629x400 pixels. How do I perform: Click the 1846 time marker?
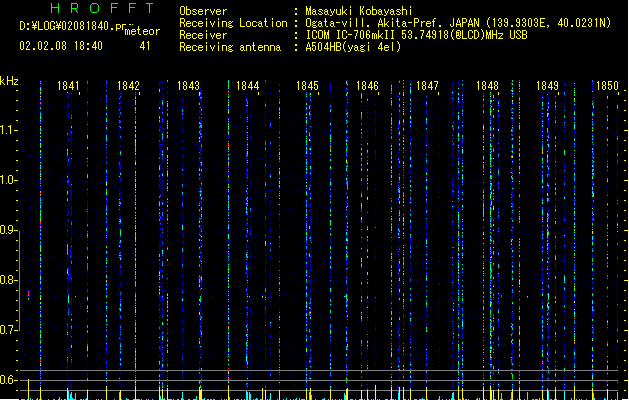[x=367, y=86]
